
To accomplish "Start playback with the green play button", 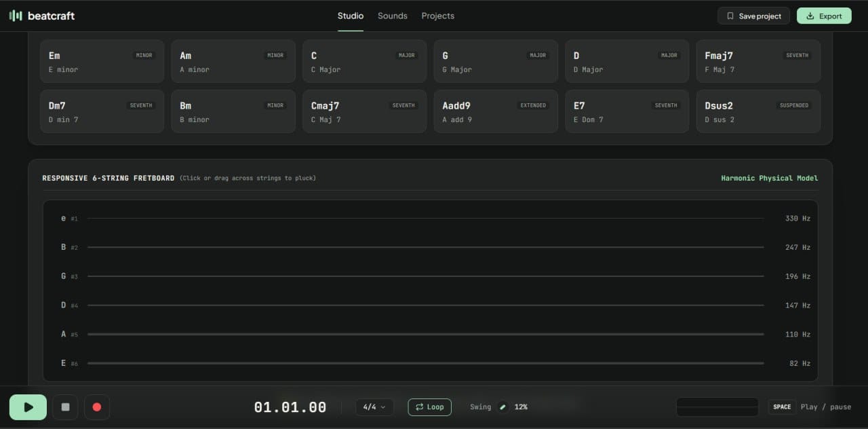I will click(x=28, y=407).
